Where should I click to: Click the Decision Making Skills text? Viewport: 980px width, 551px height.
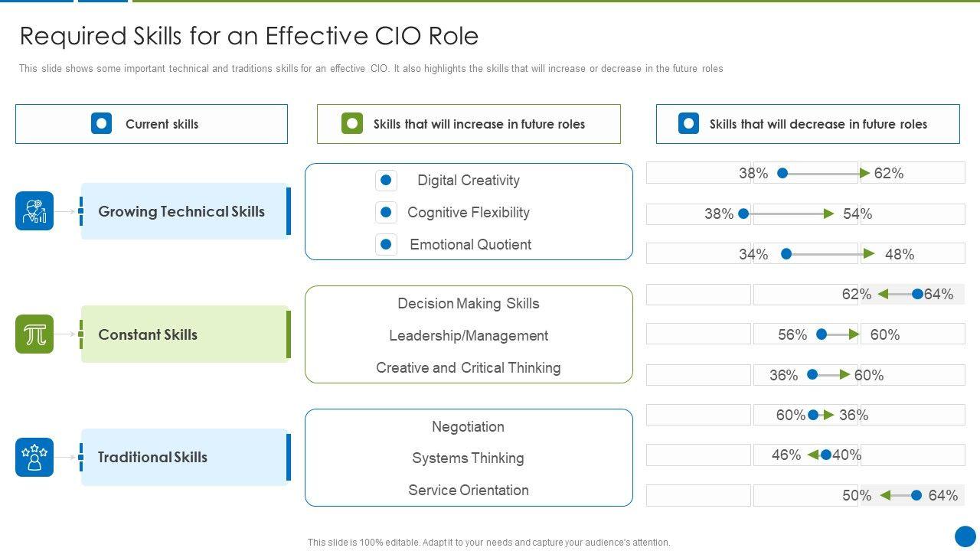pos(469,304)
